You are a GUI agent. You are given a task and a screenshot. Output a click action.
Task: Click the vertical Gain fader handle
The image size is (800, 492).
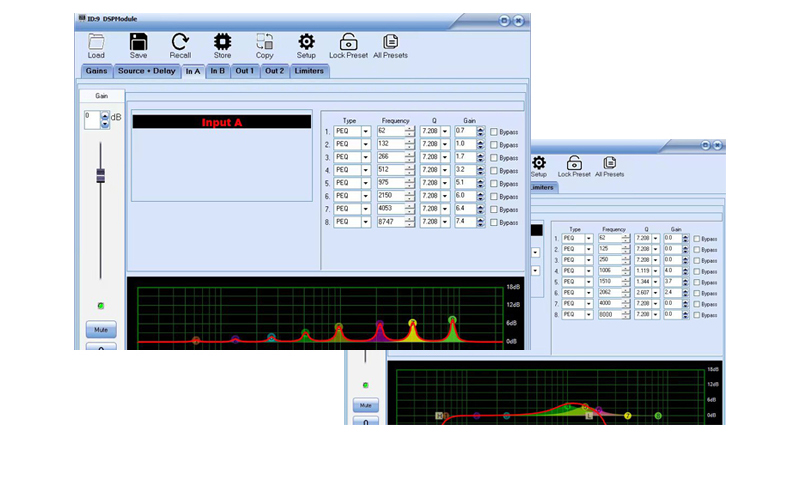point(100,176)
